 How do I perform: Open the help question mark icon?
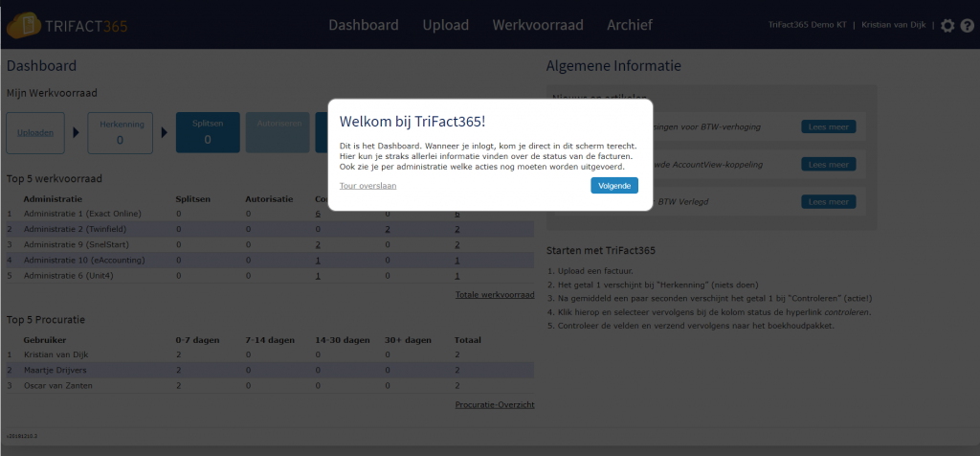[967, 26]
